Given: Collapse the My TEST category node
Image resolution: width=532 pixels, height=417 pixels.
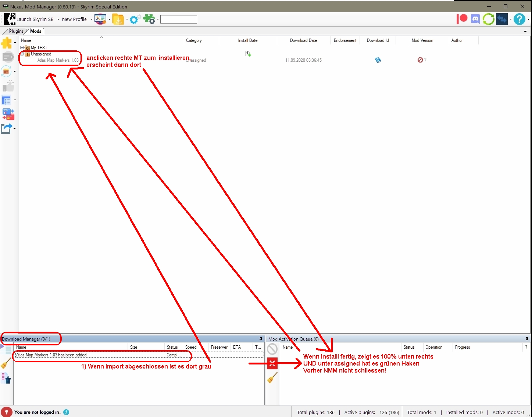Looking at the screenshot, I should [x=22, y=48].
